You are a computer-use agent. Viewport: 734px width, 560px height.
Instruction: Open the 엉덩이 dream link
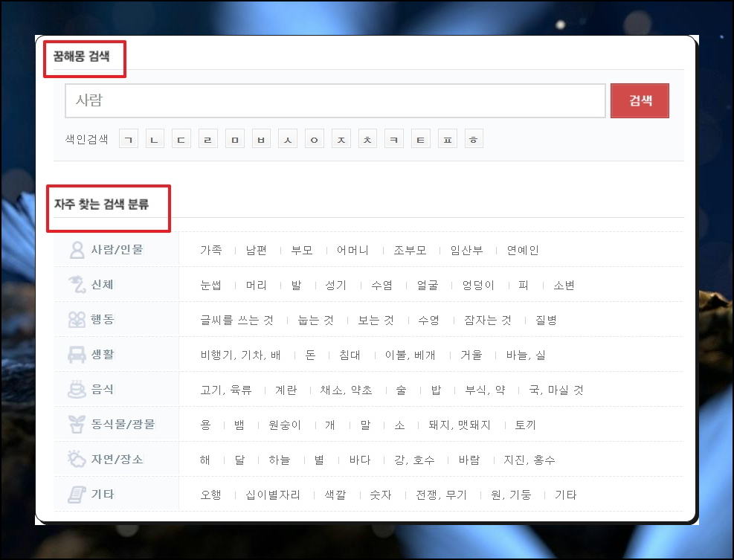pyautogui.click(x=478, y=285)
